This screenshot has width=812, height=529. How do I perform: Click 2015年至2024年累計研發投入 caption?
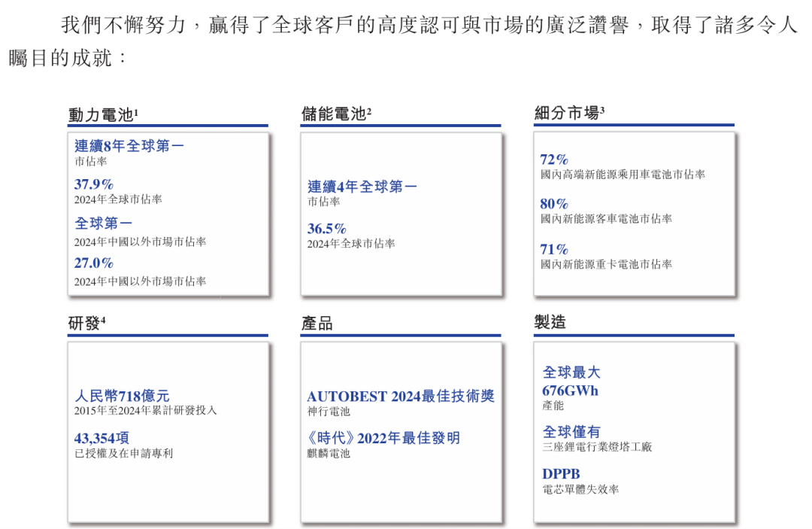point(146,411)
